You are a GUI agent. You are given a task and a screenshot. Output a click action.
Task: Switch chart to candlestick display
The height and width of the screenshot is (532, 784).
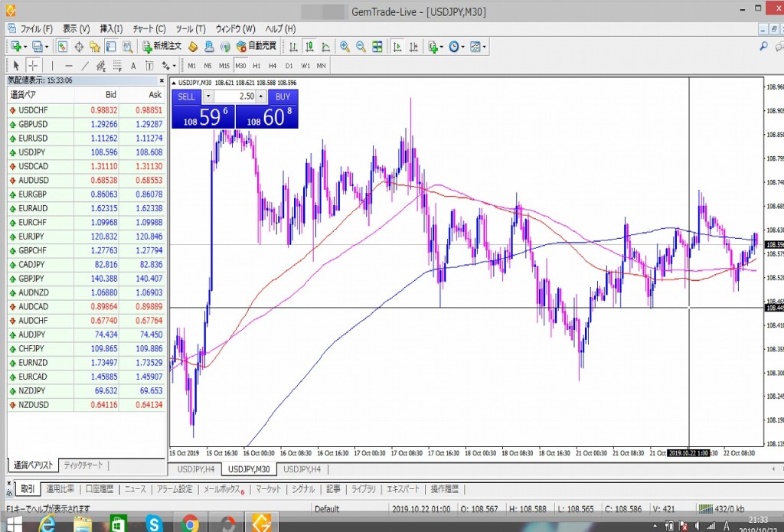coord(309,47)
